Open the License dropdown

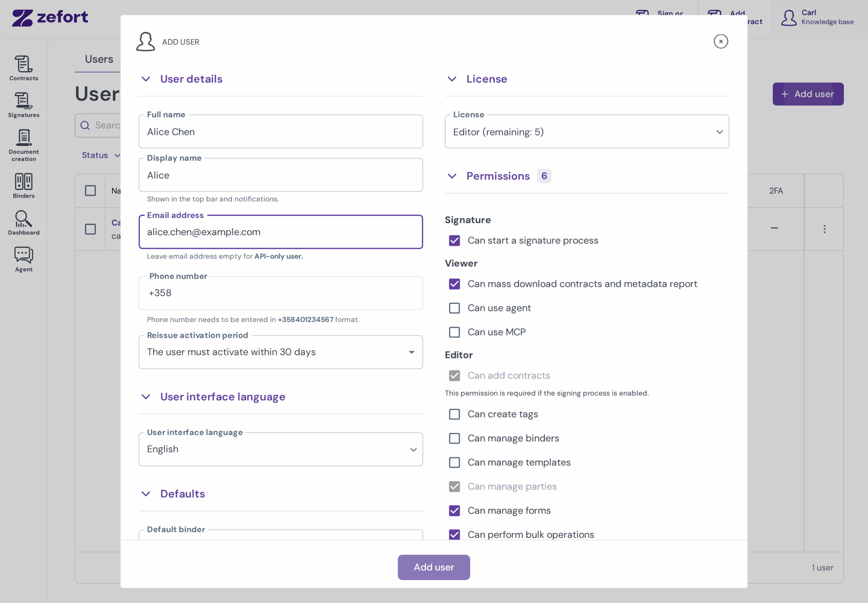coord(587,132)
